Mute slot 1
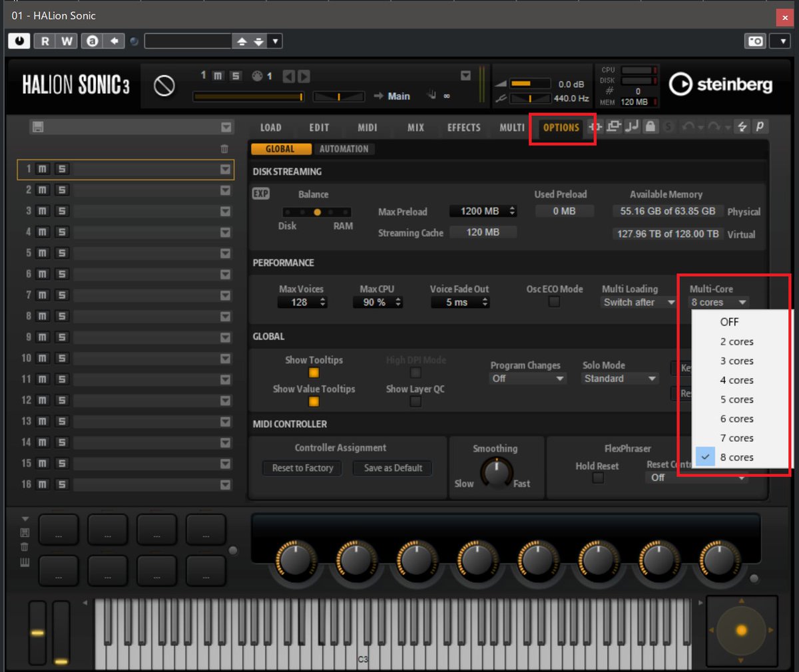Image resolution: width=799 pixels, height=672 pixels. [x=42, y=169]
